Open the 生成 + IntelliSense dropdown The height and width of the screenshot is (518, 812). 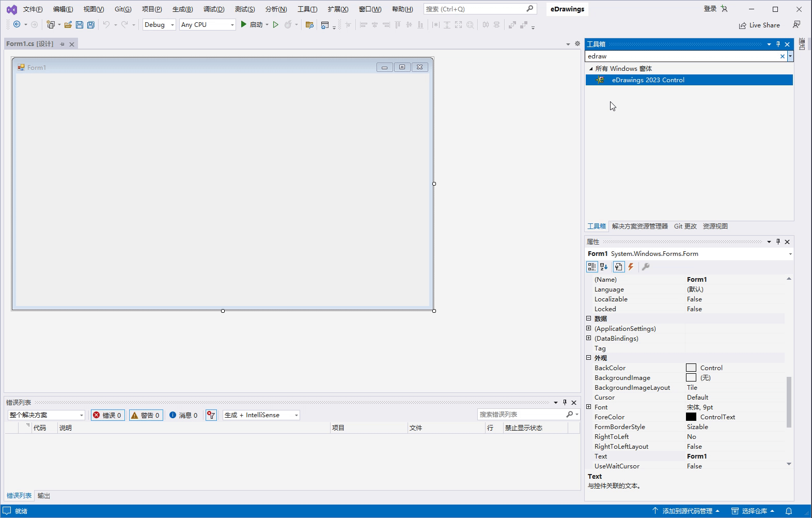(x=261, y=415)
